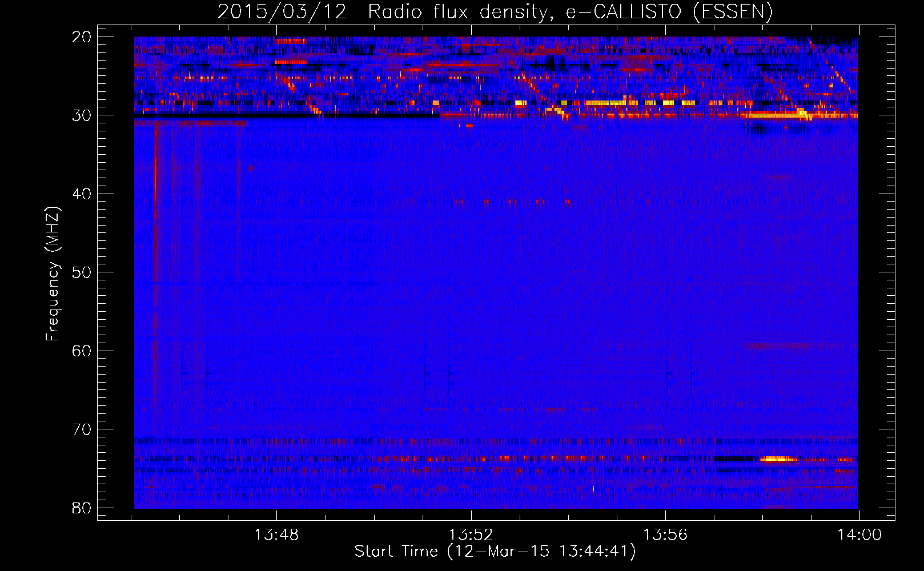Click the "60" frequency tick label
The image size is (924, 571).
pyautogui.click(x=82, y=351)
